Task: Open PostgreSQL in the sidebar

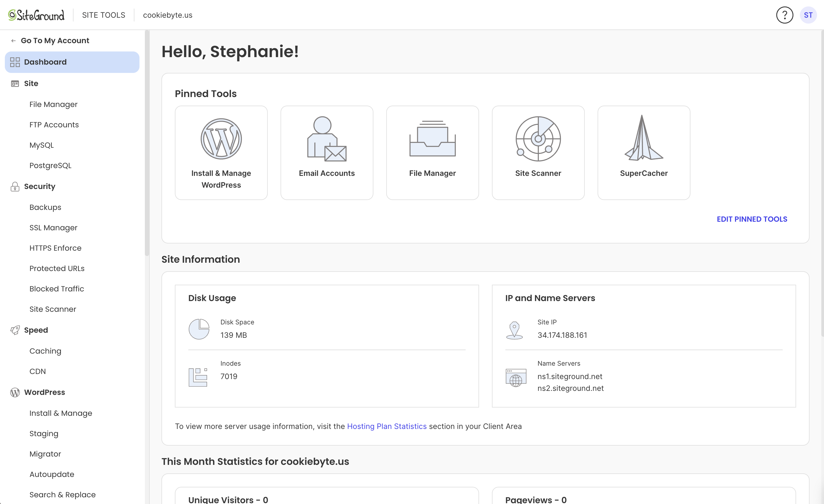Action: 50,165
